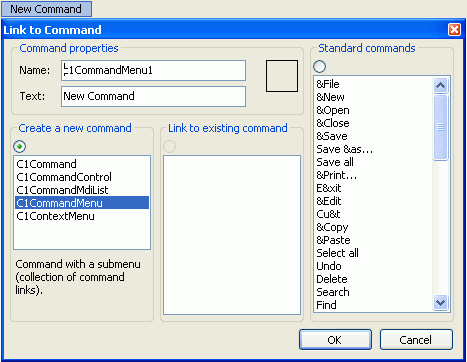Select C1ContextMenu in the list
Screen dimensions: 467x362
[x=82, y=216]
